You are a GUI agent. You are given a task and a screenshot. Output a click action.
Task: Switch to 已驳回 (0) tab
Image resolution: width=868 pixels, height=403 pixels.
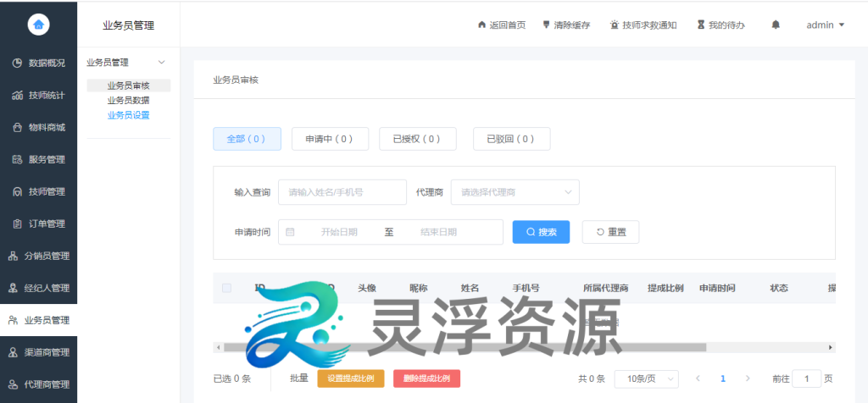point(511,139)
